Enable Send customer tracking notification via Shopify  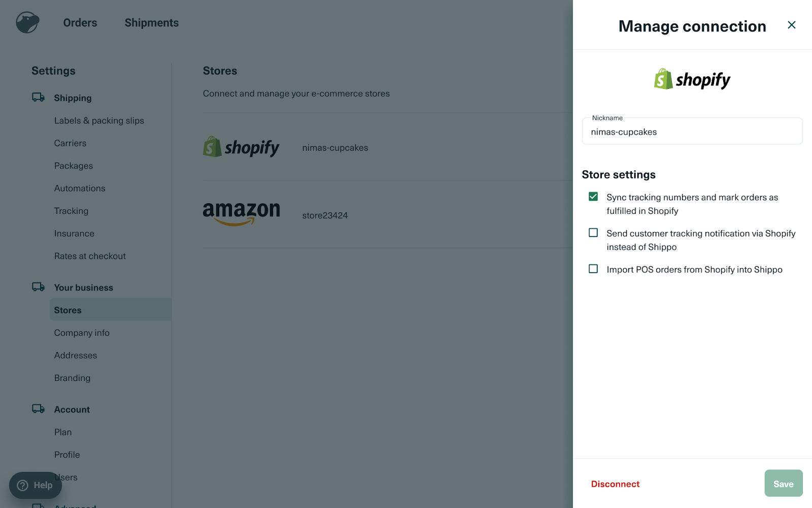[593, 233]
